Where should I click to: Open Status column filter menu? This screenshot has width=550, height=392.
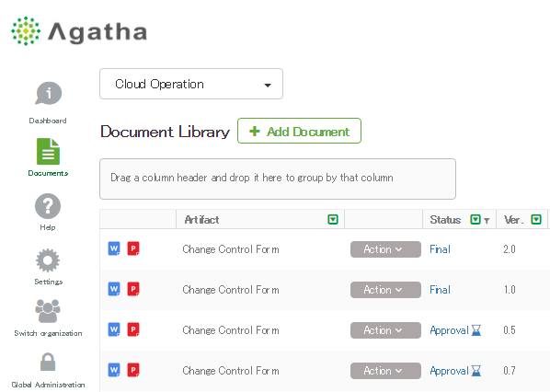tap(475, 220)
